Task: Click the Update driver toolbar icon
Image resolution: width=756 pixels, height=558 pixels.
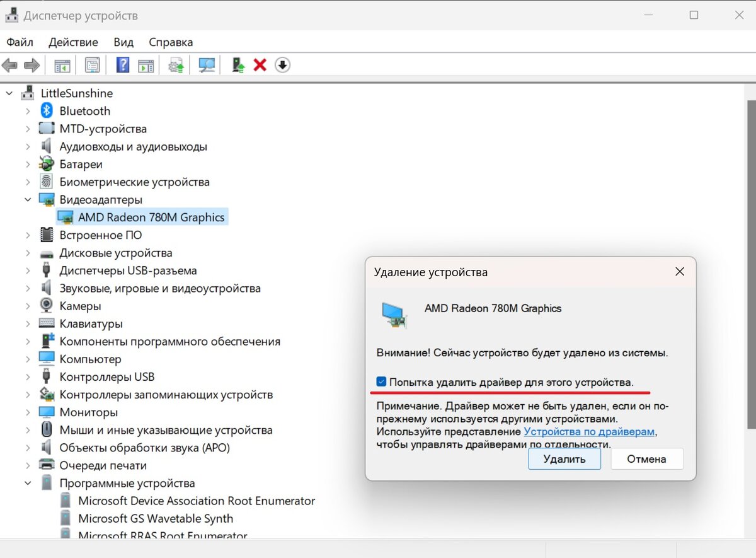Action: 177,65
